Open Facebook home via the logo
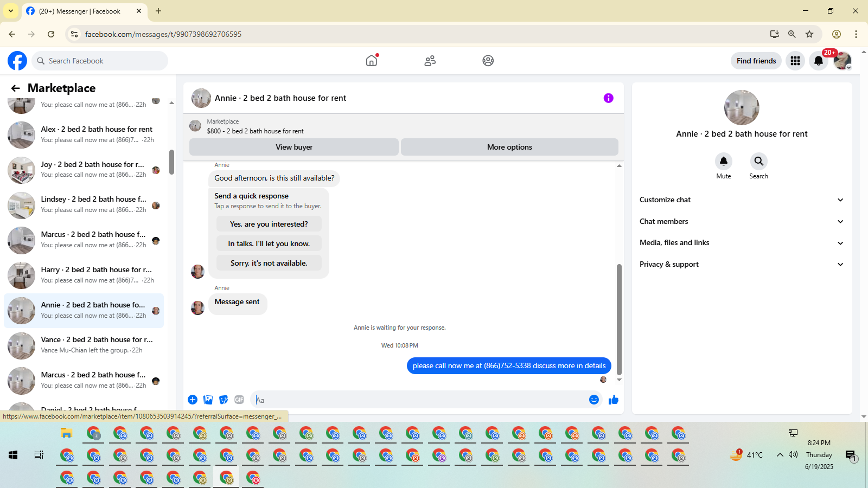 tap(17, 61)
